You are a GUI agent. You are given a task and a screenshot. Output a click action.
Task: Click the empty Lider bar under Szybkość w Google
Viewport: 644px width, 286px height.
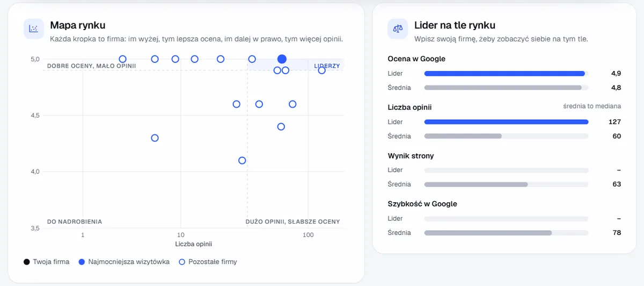tap(506, 218)
